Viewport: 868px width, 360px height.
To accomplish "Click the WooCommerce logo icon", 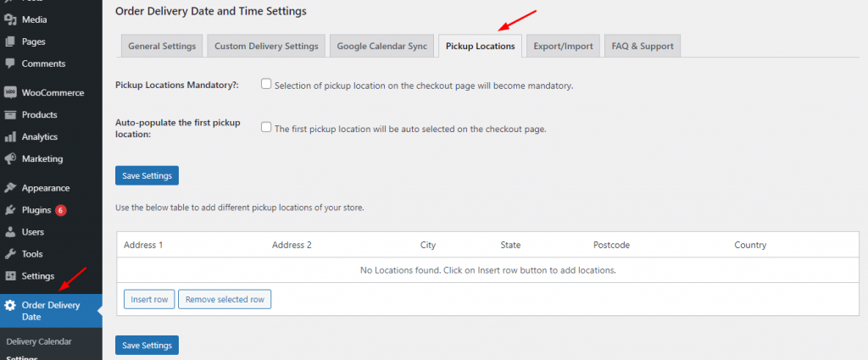I will pos(9,93).
